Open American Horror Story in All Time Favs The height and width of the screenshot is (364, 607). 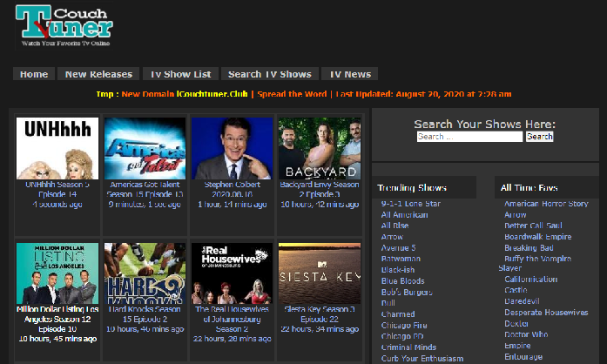(546, 204)
